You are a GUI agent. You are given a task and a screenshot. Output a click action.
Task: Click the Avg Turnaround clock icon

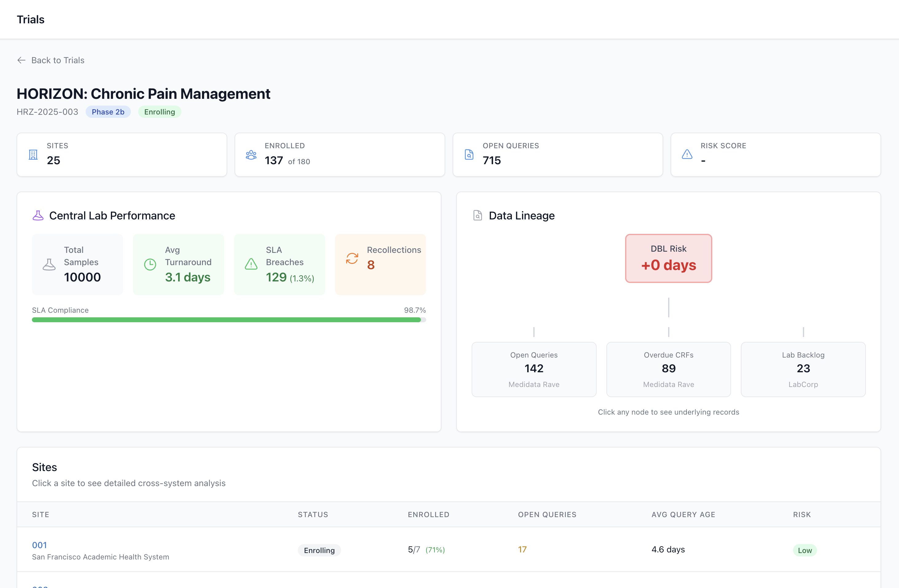click(150, 264)
